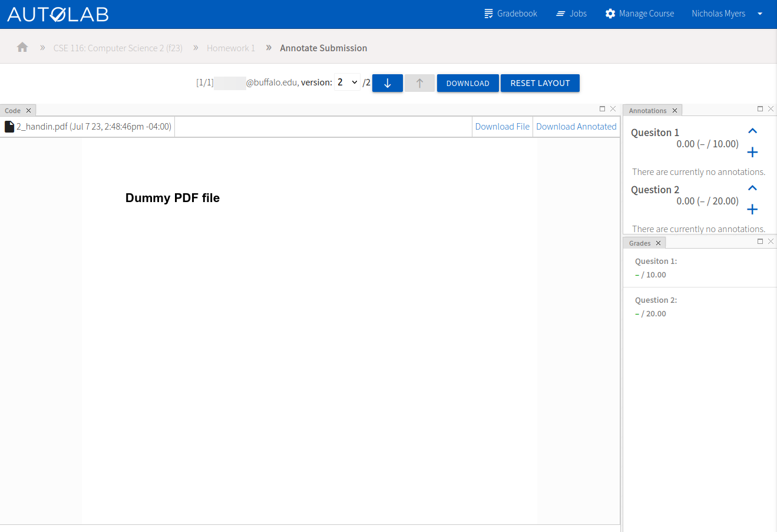
Task: Click Quesiton 1: label in Grades panel
Action: coord(656,262)
